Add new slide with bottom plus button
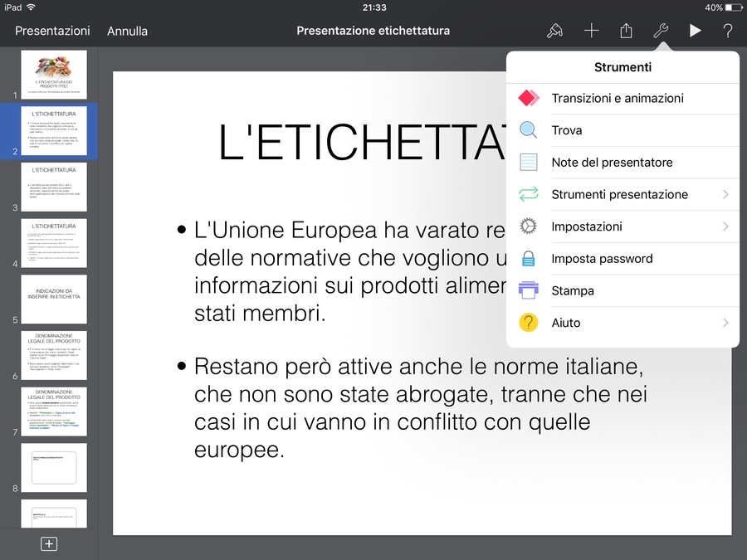Viewport: 747px width, 560px height. (49, 543)
